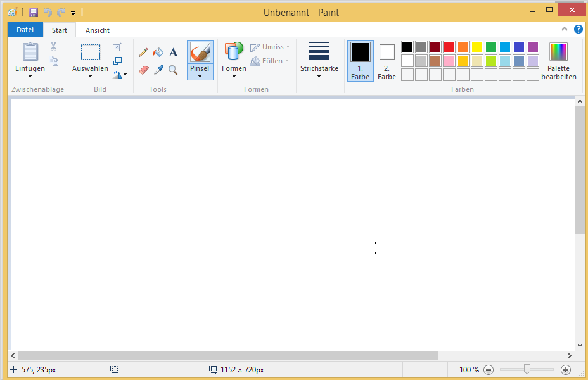Image resolution: width=588 pixels, height=380 pixels.
Task: Collapse the ribbon with the chevron
Action: (565, 29)
